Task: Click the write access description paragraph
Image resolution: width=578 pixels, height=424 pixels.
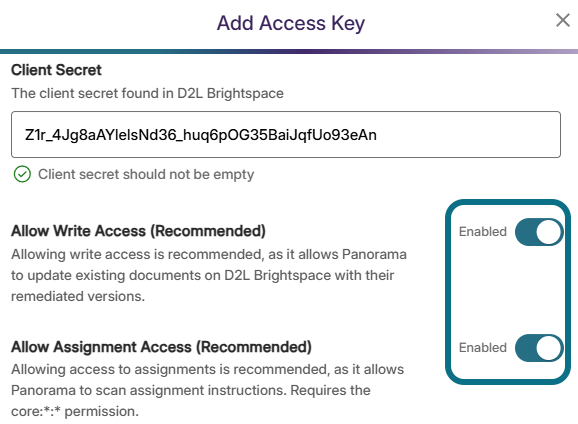Action: [209, 275]
